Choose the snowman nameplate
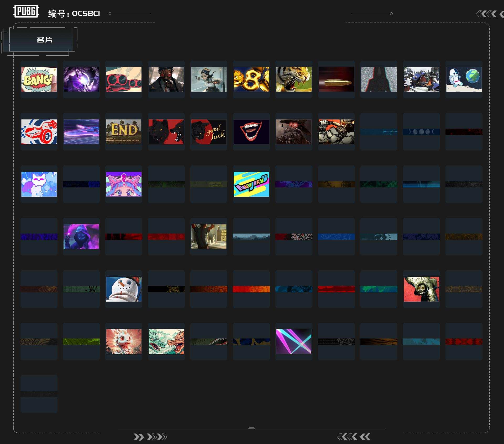Viewport: 504px width, 444px height. (124, 289)
